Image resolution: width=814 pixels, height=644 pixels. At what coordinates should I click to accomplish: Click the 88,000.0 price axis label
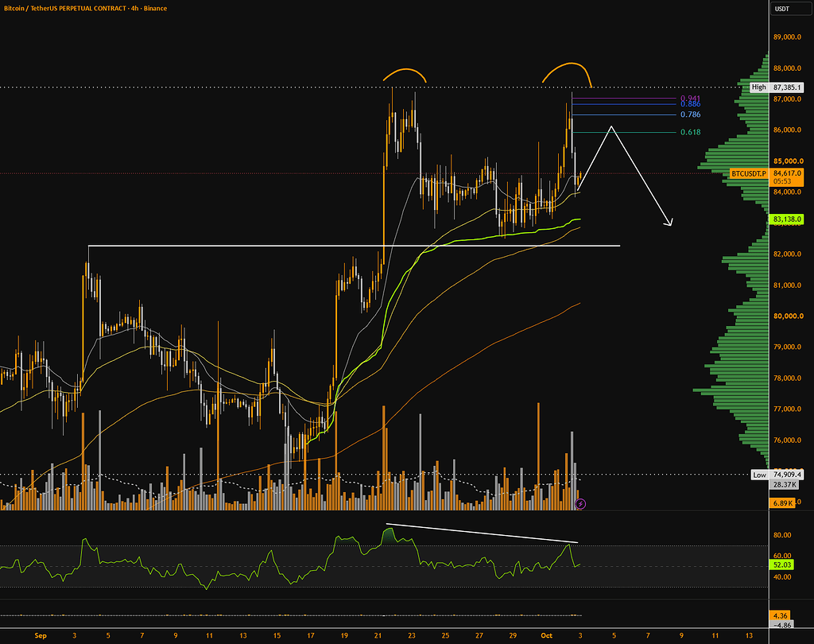pyautogui.click(x=788, y=68)
